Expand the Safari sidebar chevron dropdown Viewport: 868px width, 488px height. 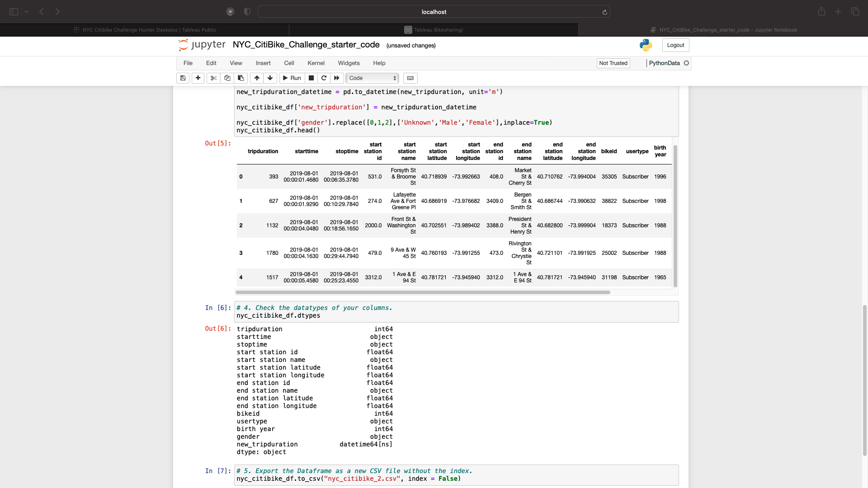[x=27, y=12]
